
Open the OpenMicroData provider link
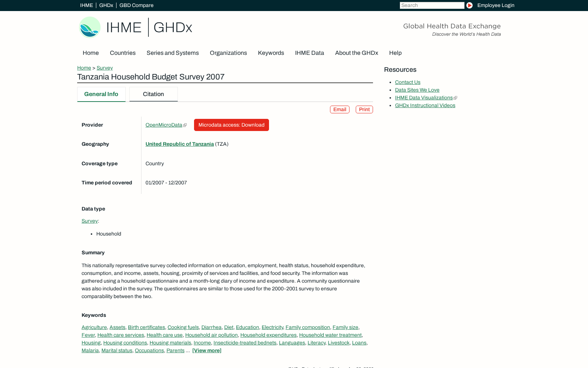(x=164, y=125)
